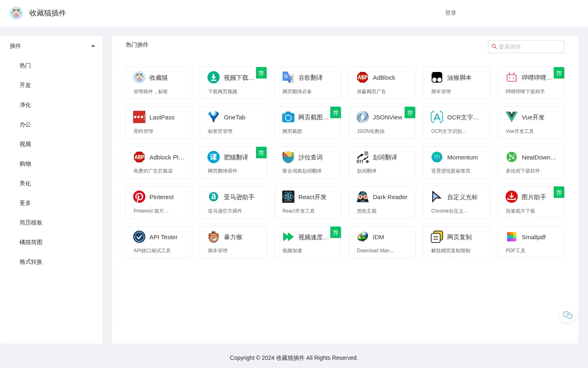Viewport: 588px width, 368px height.
Task: Select the 划词翻译 plugin icon
Action: pos(363,157)
